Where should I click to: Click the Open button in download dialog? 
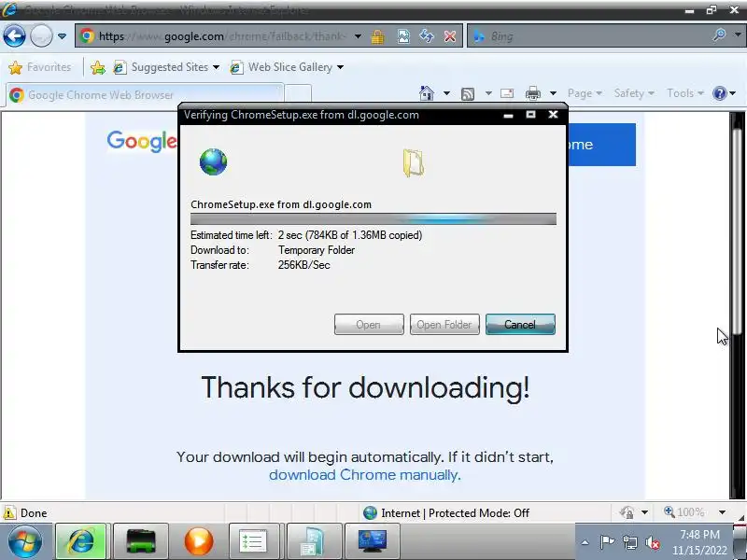[369, 324]
